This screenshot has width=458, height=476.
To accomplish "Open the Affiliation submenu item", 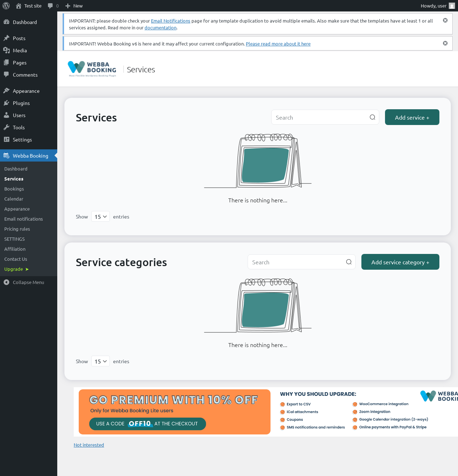I will tap(15, 249).
